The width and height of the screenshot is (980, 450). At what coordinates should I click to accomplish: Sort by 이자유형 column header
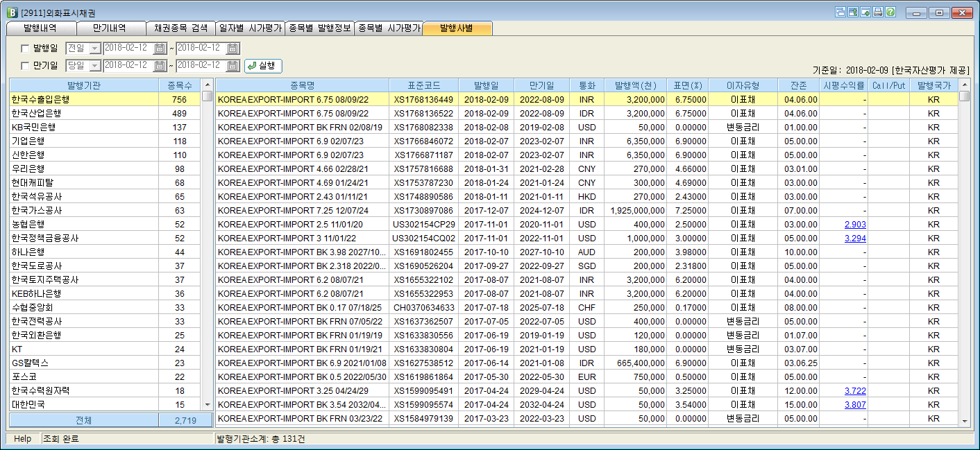[743, 85]
